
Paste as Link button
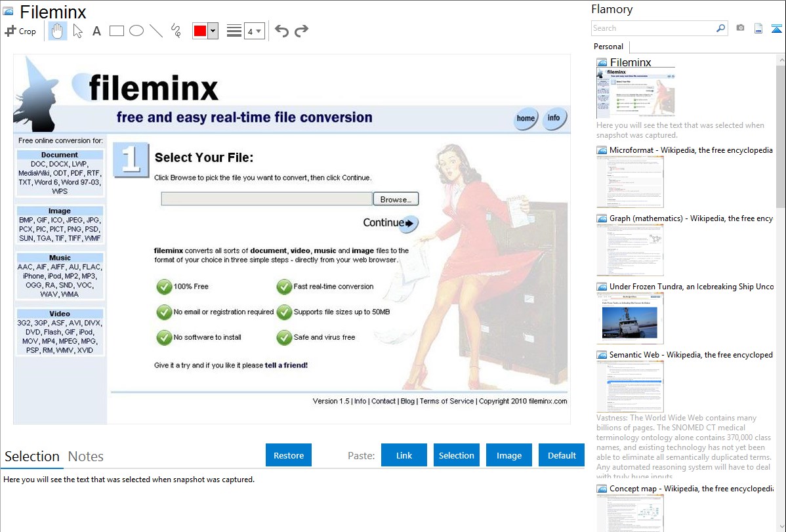pyautogui.click(x=404, y=455)
